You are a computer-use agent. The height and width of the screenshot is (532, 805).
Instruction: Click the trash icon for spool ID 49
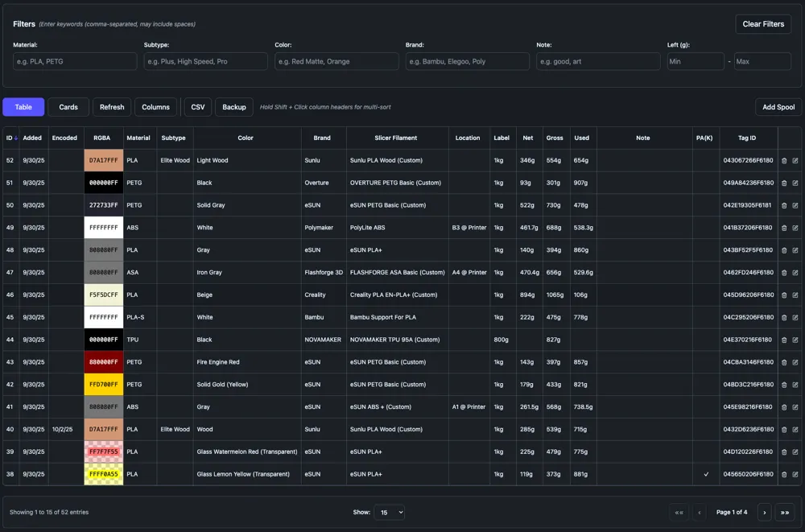(784, 228)
